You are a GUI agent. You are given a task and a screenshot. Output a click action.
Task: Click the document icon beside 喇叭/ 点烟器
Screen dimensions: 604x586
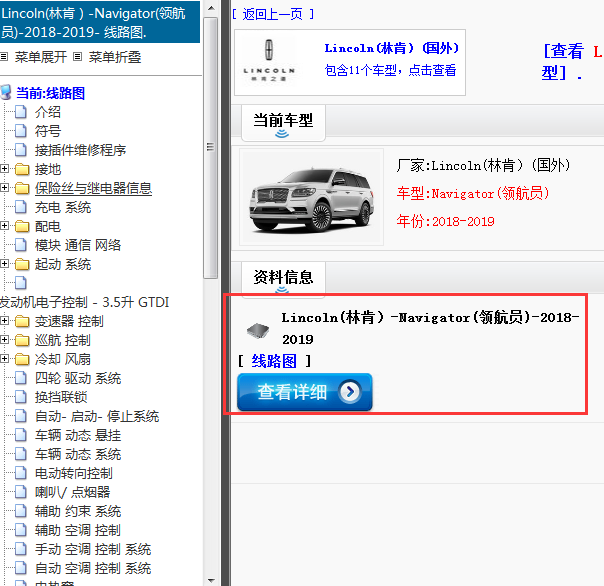coord(21,492)
